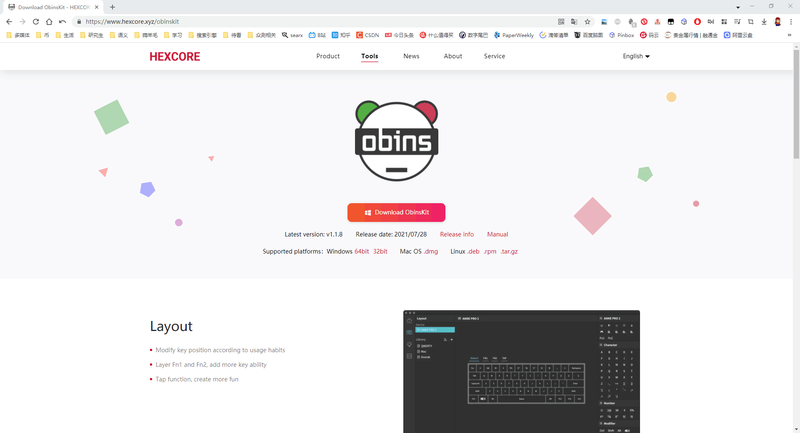800x433 pixels.
Task: Bookmark this page with the star
Action: click(x=587, y=21)
